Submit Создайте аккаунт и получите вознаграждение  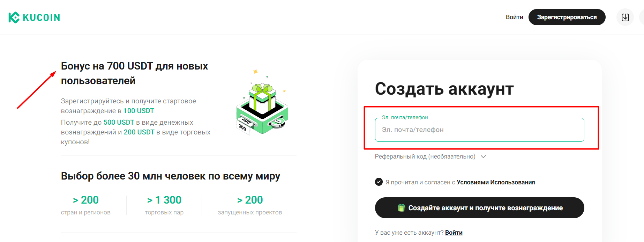click(x=480, y=208)
